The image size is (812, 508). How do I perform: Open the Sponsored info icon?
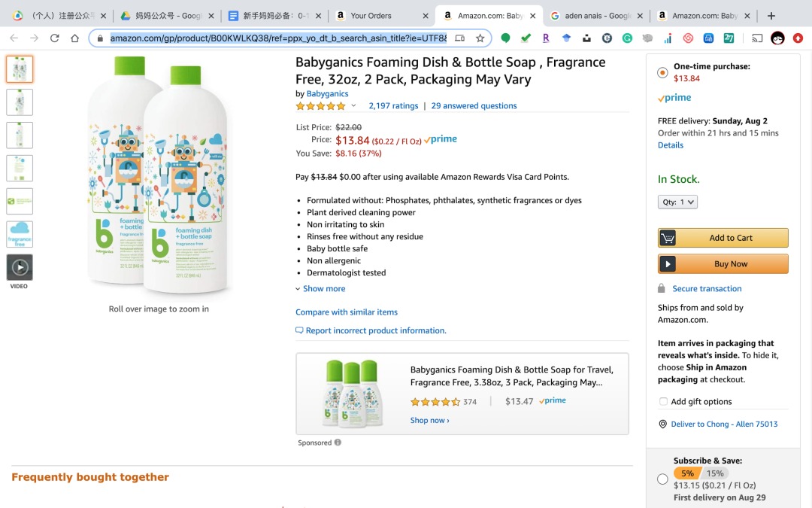click(x=338, y=443)
